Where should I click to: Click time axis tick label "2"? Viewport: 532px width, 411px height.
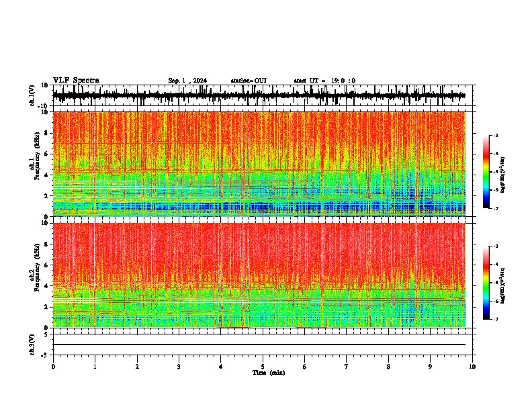coord(137,367)
